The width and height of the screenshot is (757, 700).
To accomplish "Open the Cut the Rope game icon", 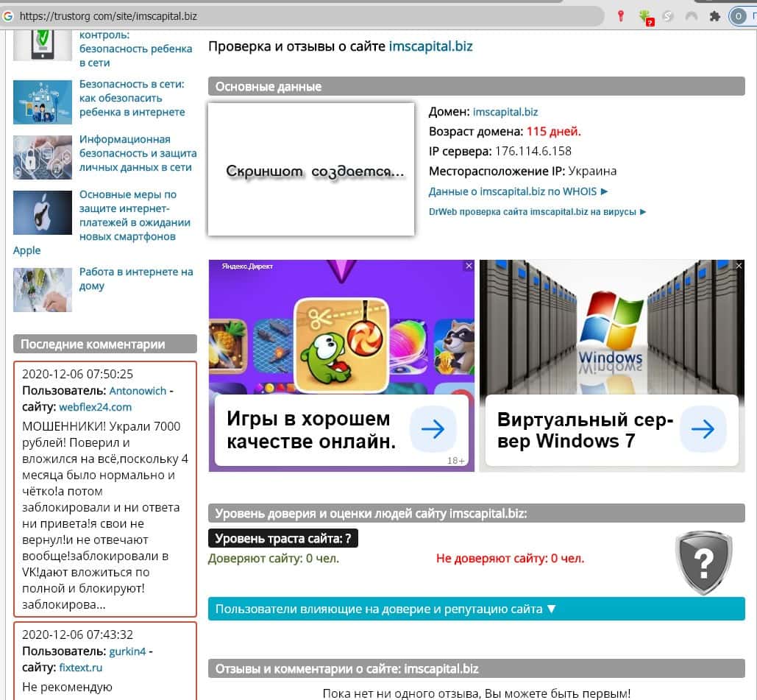I will pyautogui.click(x=341, y=344).
